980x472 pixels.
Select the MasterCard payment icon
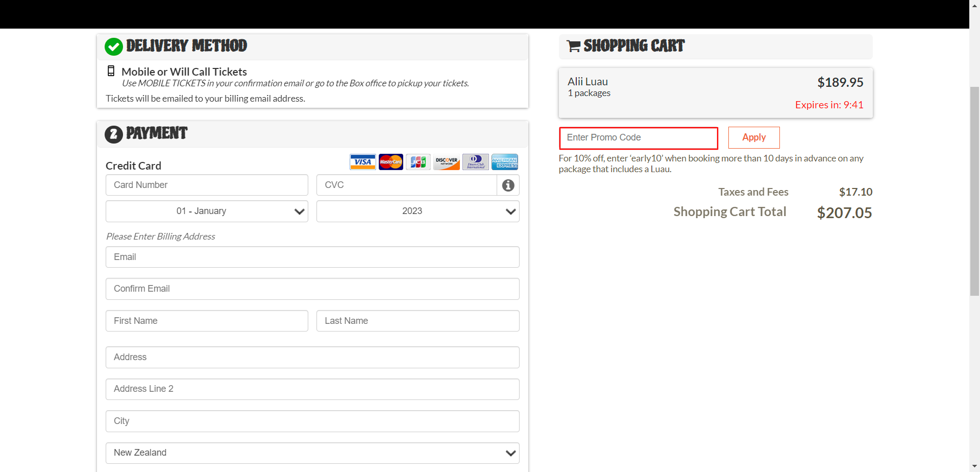[x=390, y=162]
